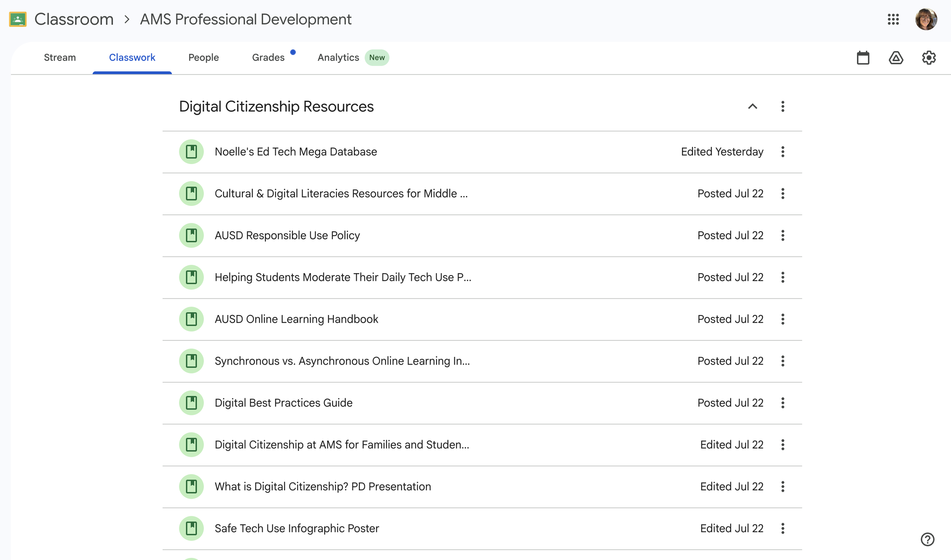This screenshot has height=560, width=951.
Task: Click material icon of AUSD Responsible Use Policy
Action: (x=191, y=235)
